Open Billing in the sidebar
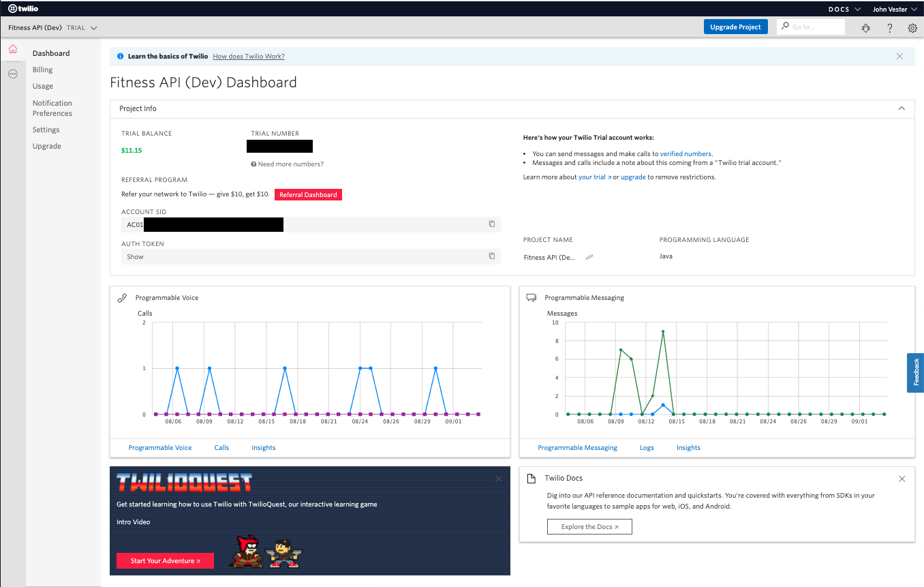 coord(42,70)
